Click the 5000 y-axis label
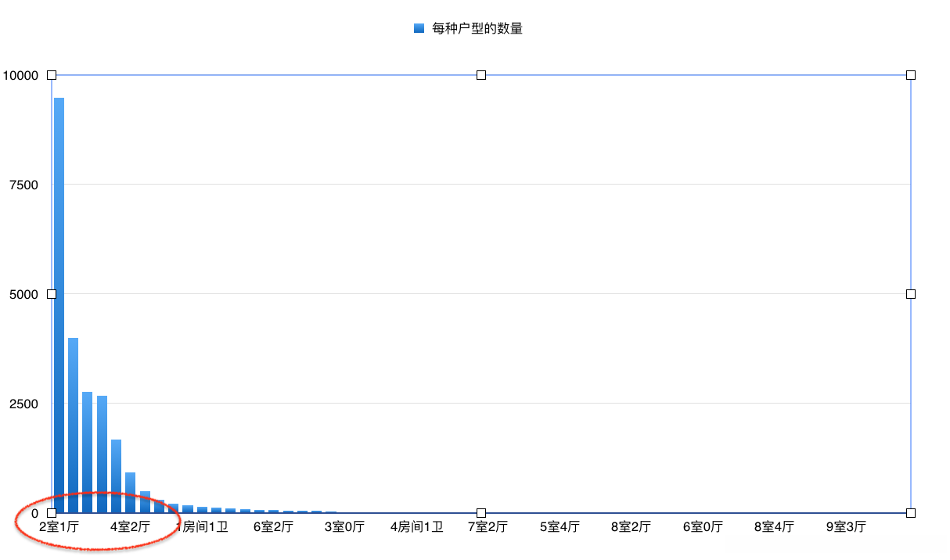Image resolution: width=950 pixels, height=560 pixels. (x=23, y=294)
